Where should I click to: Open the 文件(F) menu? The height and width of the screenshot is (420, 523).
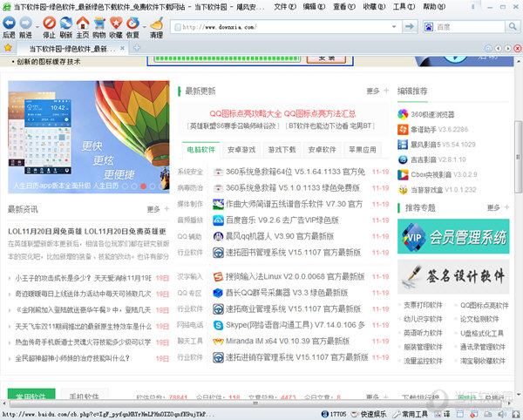tap(284, 6)
